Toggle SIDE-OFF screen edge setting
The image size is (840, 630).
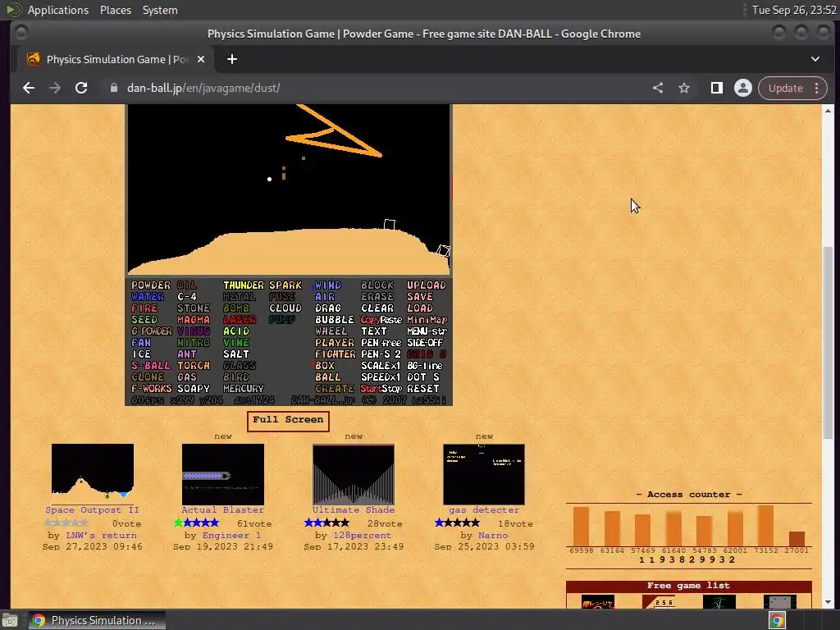426,343
